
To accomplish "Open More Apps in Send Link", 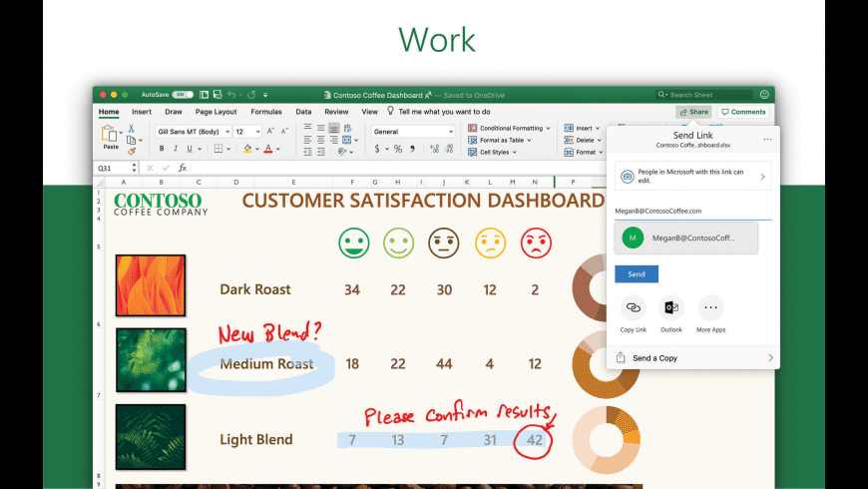I will point(710,308).
